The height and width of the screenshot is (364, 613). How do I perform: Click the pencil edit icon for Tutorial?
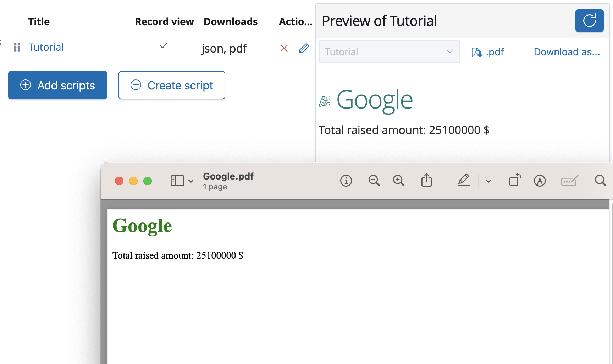(304, 48)
